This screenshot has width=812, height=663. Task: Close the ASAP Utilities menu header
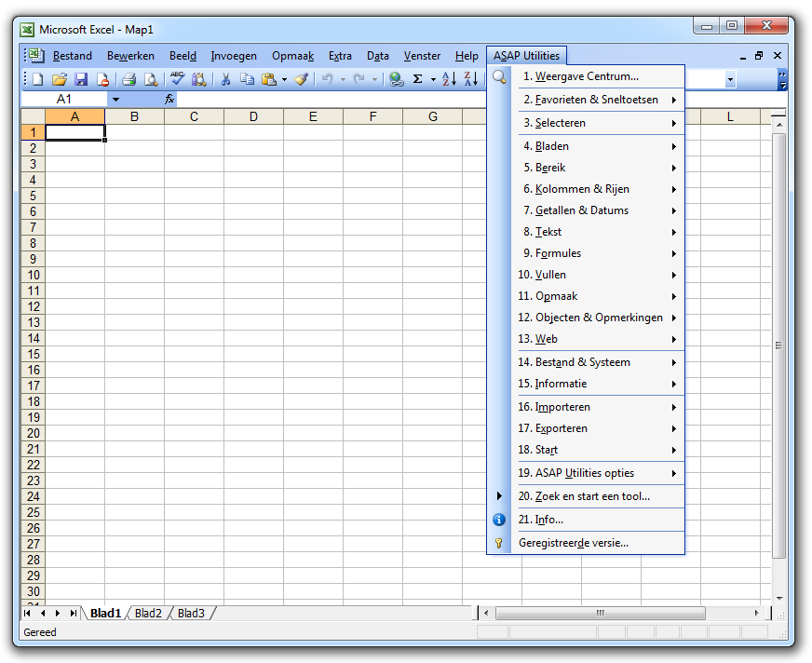coord(527,56)
